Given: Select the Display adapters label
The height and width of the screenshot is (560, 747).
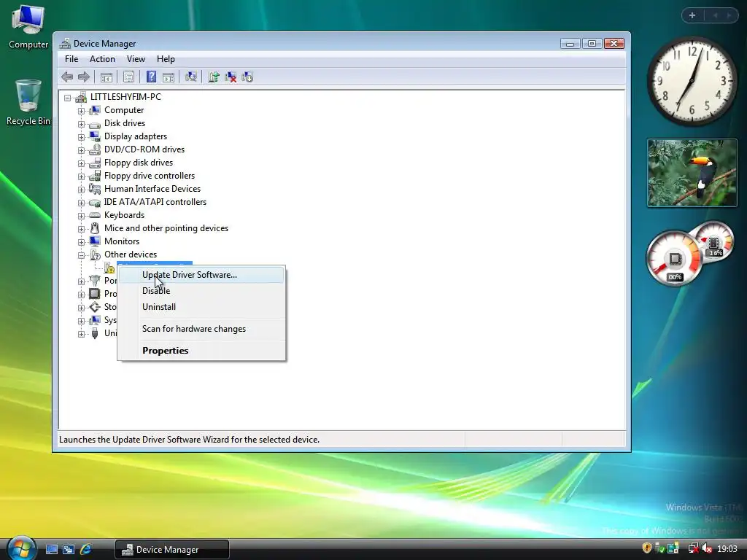Looking at the screenshot, I should click(x=136, y=136).
